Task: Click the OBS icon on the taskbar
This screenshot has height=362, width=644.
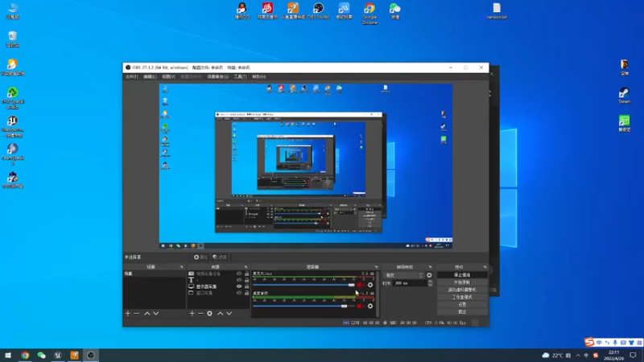Action: (x=90, y=355)
